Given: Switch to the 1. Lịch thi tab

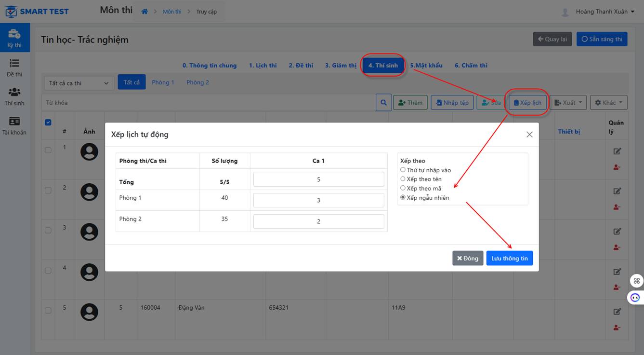Looking at the screenshot, I should 263,66.
